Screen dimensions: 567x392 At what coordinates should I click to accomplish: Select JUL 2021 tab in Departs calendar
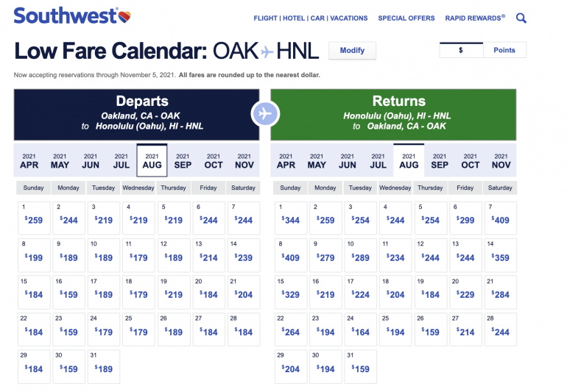121,160
